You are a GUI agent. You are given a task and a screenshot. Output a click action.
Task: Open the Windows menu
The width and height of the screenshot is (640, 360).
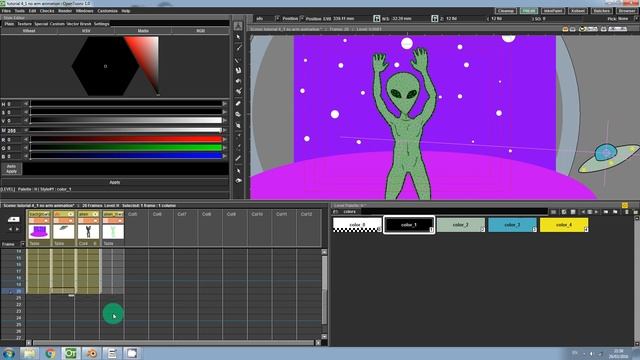[x=84, y=11]
